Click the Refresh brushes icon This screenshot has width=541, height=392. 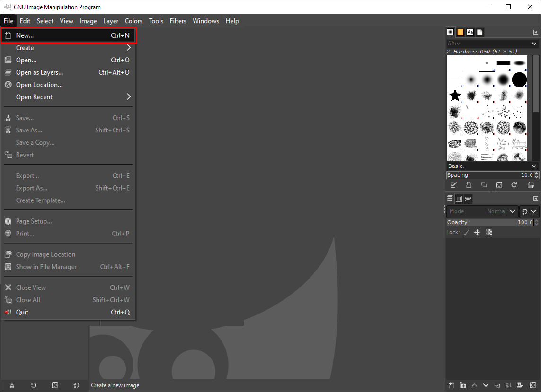[x=514, y=185]
